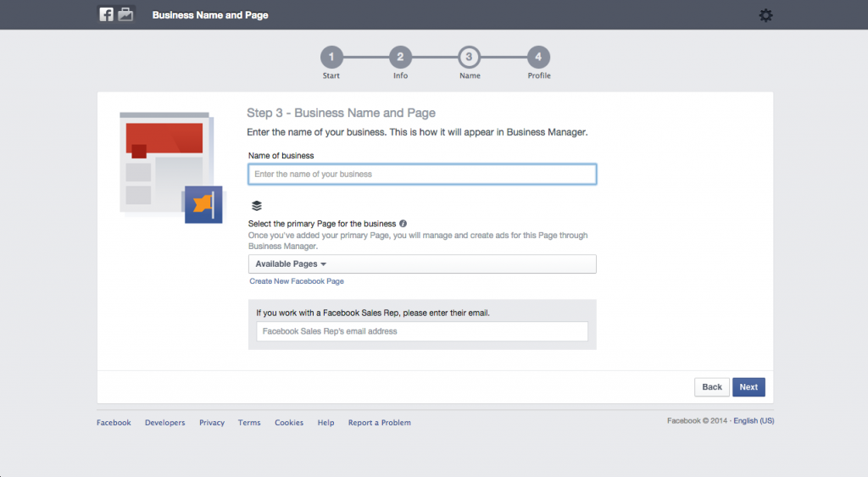Go to step 1 Start circle
Image resolution: width=868 pixels, height=477 pixels.
[331, 57]
